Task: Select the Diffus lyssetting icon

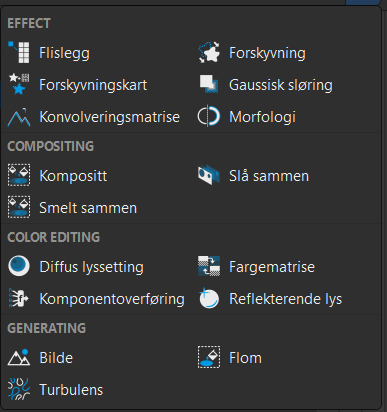Action: point(19,266)
